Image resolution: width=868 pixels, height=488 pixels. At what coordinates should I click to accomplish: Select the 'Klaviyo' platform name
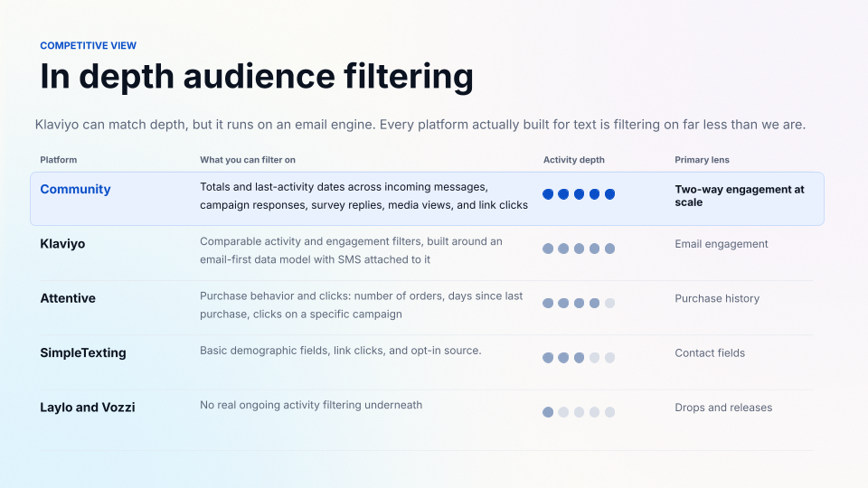62,244
